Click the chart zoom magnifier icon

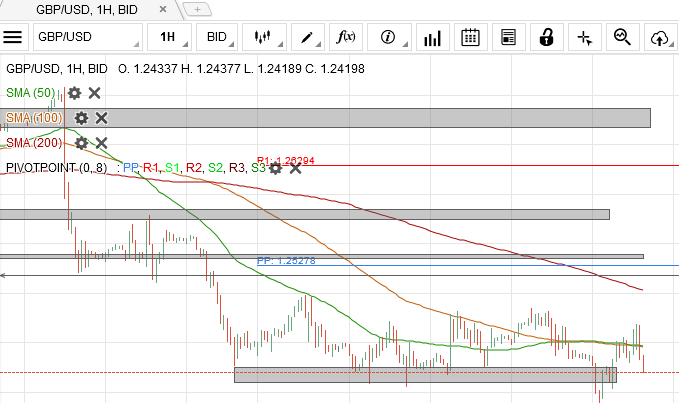coord(623,37)
